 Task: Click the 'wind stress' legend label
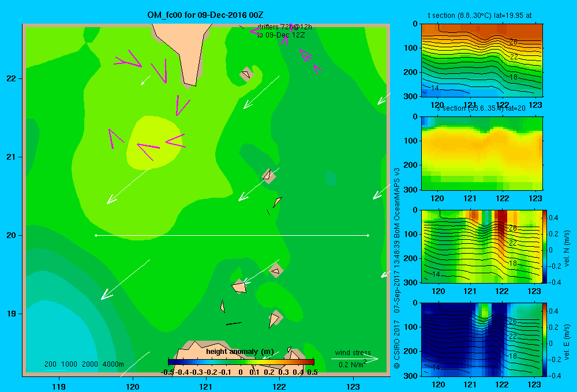point(353,352)
